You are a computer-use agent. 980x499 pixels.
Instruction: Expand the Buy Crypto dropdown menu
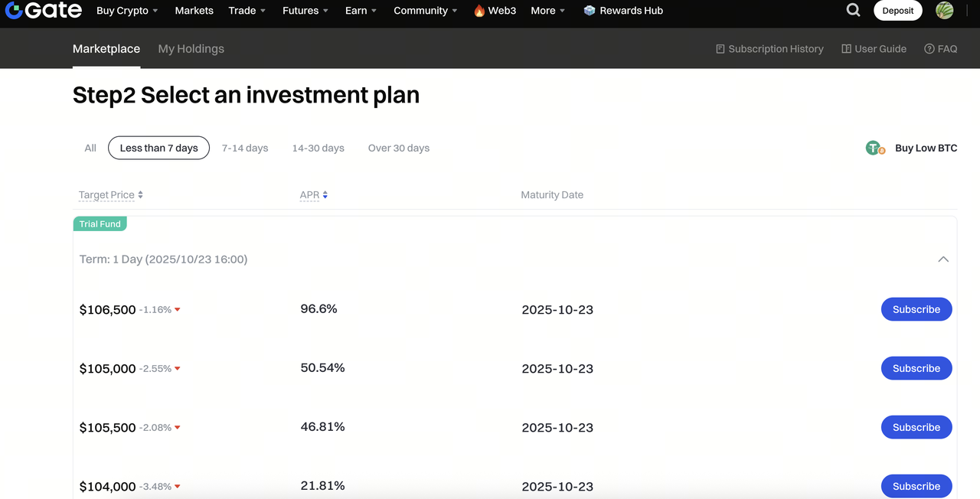(127, 11)
